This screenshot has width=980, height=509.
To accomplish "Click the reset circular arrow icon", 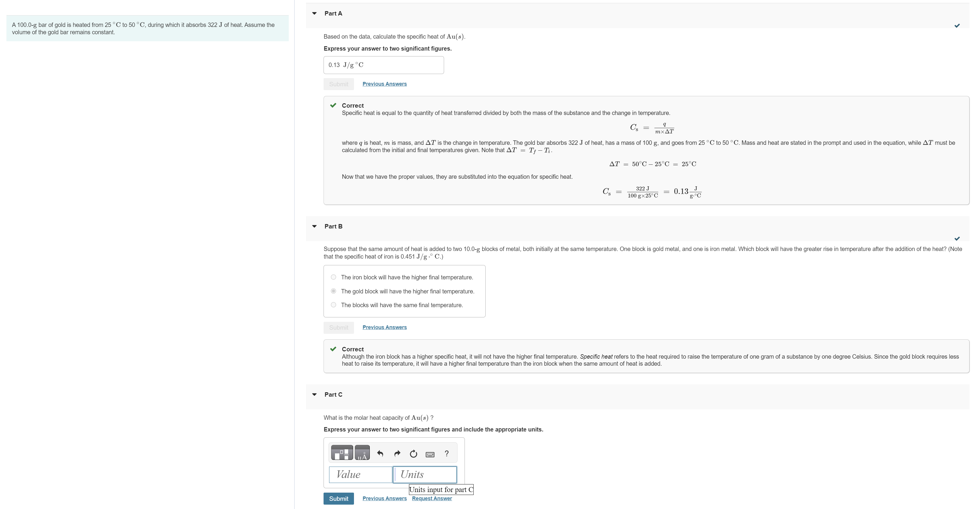I will coord(413,453).
